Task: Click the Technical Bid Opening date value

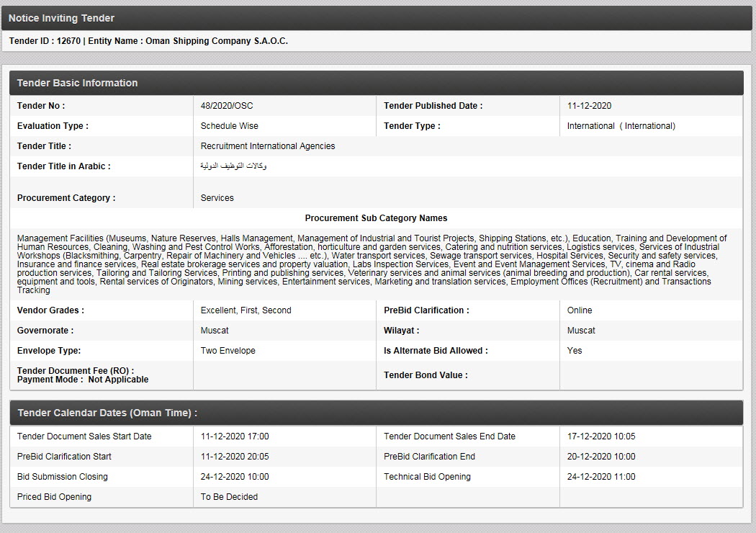Action: 601,477
